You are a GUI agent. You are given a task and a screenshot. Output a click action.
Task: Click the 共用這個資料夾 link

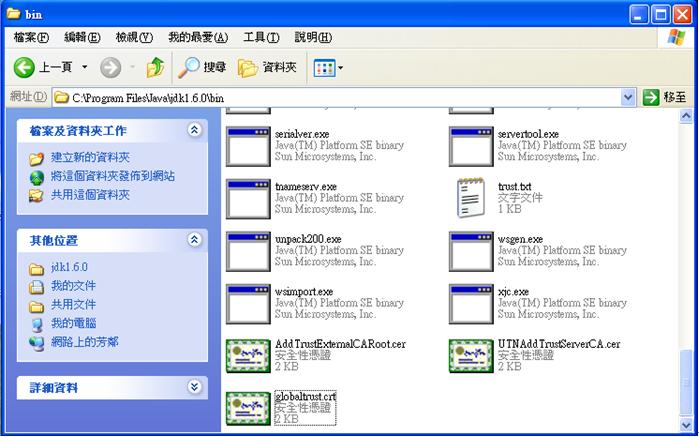90,195
